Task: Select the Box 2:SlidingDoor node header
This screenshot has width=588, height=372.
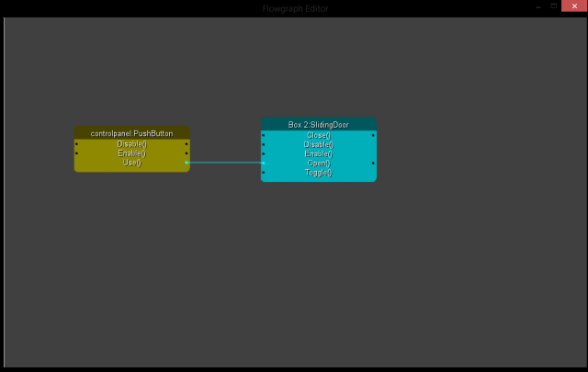Action: [x=318, y=124]
